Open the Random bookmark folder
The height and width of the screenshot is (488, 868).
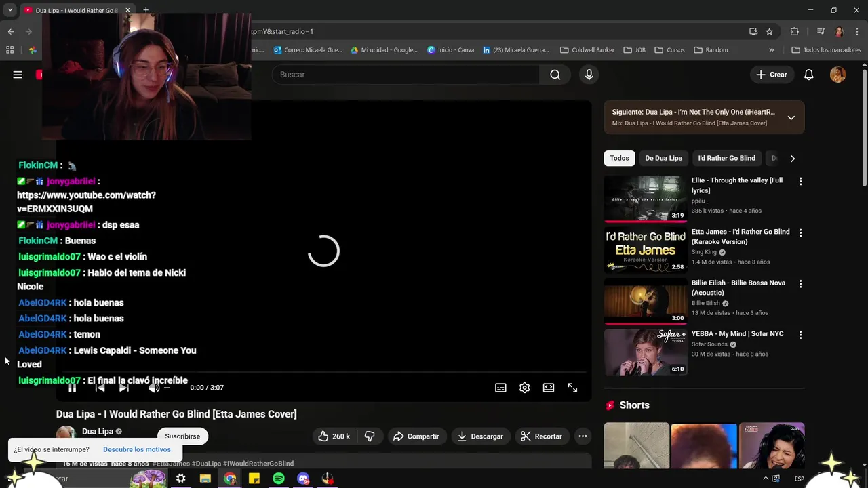click(711, 49)
